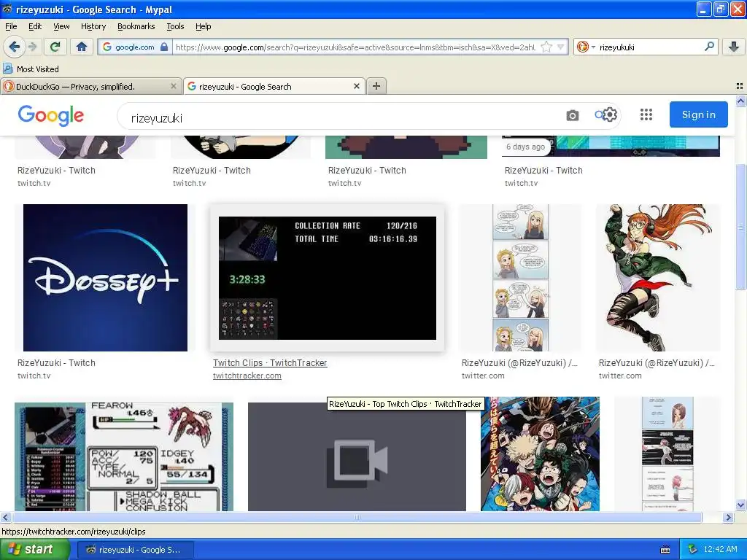This screenshot has width=747, height=560.
Task: Open the blonde girls comic strip thumbnail
Action: coord(520,278)
